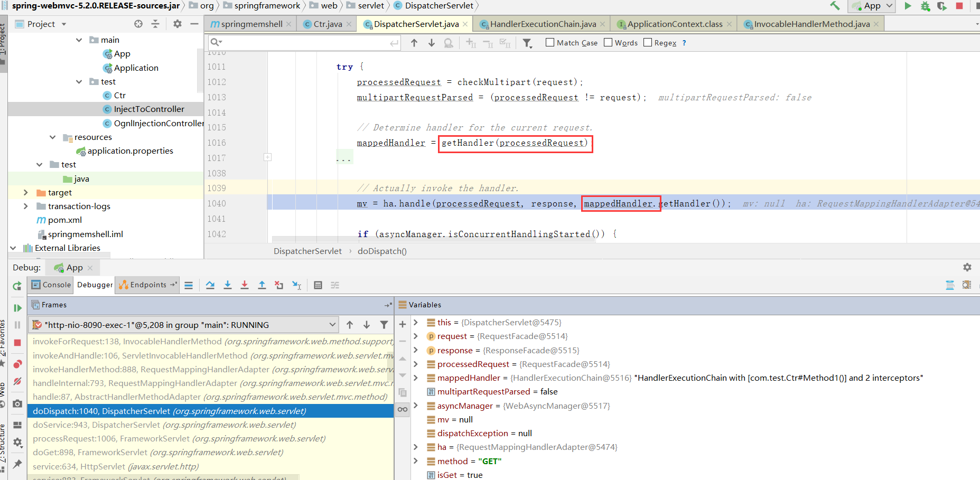Expand the mappedHandler variable node
The height and width of the screenshot is (480, 980).
[416, 378]
